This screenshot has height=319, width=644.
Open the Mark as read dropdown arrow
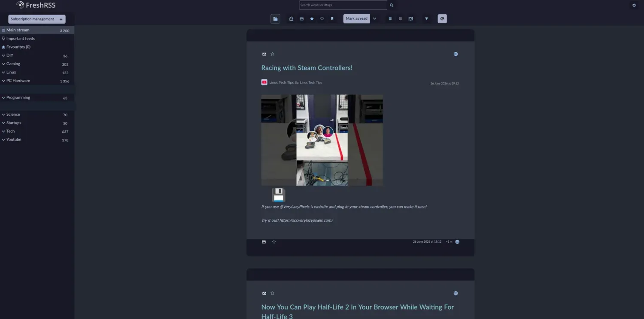[x=374, y=18]
